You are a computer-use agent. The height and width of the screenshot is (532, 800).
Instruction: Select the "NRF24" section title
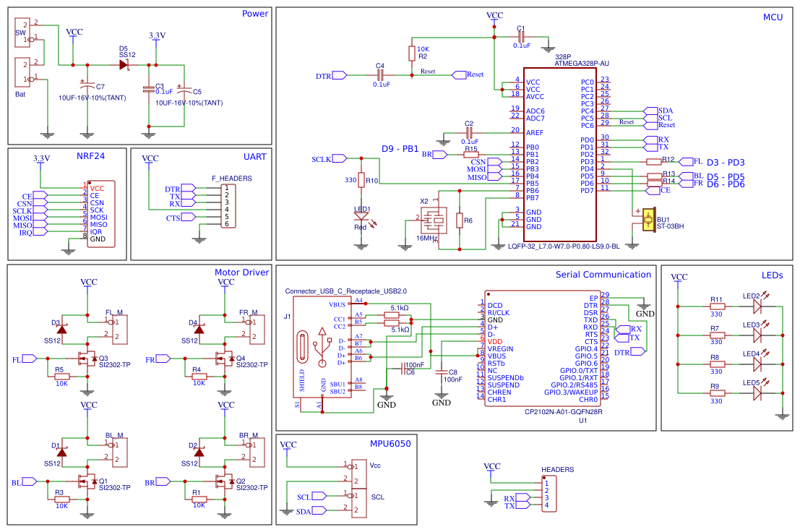point(90,156)
